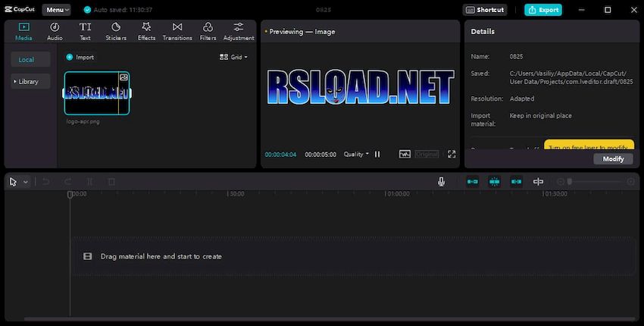Click the timeline zoom out icon
This screenshot has height=326, width=644.
click(x=560, y=182)
